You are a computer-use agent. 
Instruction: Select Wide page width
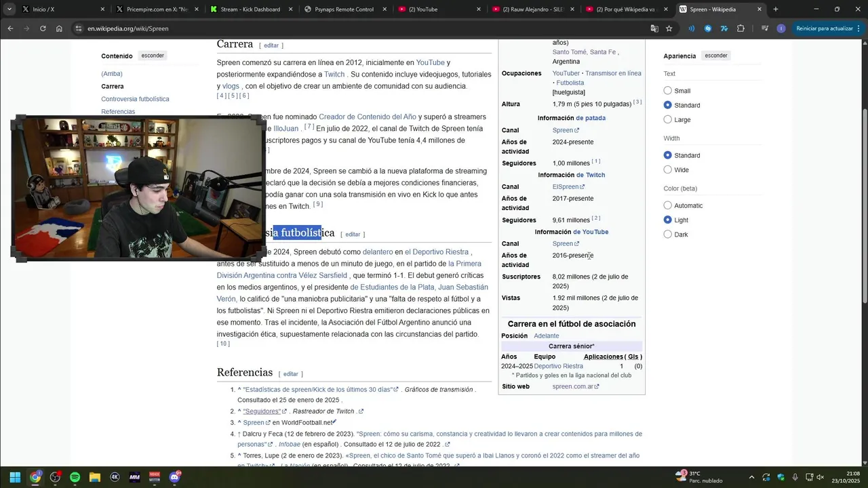click(668, 169)
